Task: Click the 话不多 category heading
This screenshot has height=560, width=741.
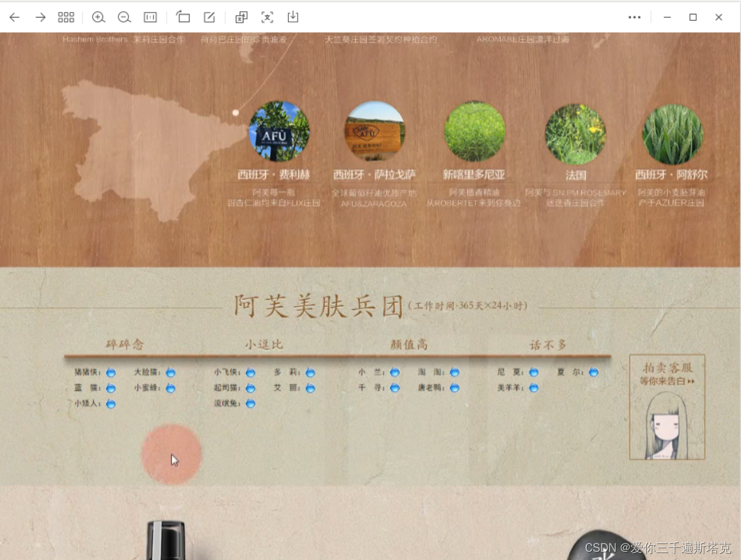Action: (x=548, y=344)
